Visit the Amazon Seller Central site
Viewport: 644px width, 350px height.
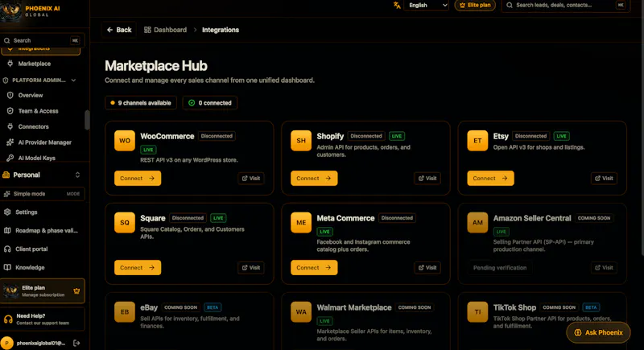point(604,267)
